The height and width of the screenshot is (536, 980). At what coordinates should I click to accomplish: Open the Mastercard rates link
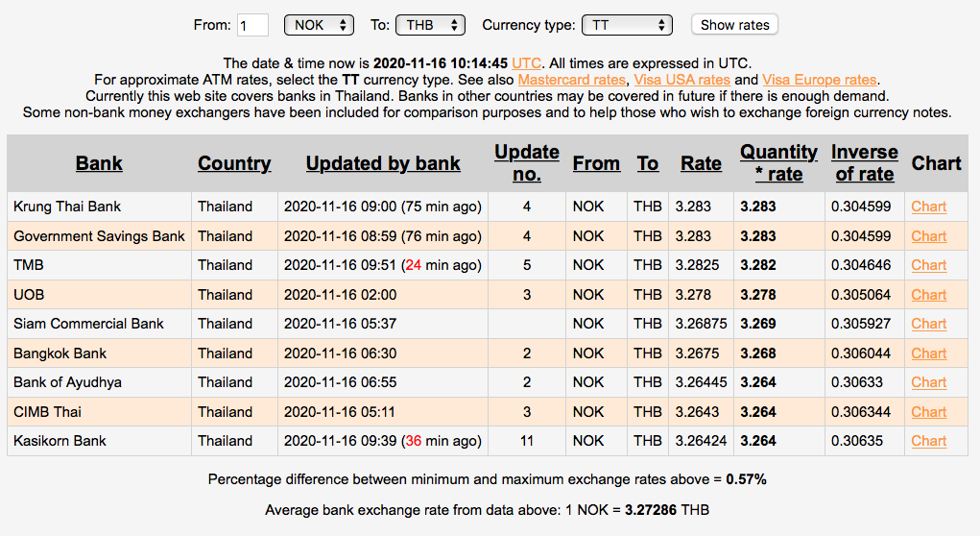(571, 80)
